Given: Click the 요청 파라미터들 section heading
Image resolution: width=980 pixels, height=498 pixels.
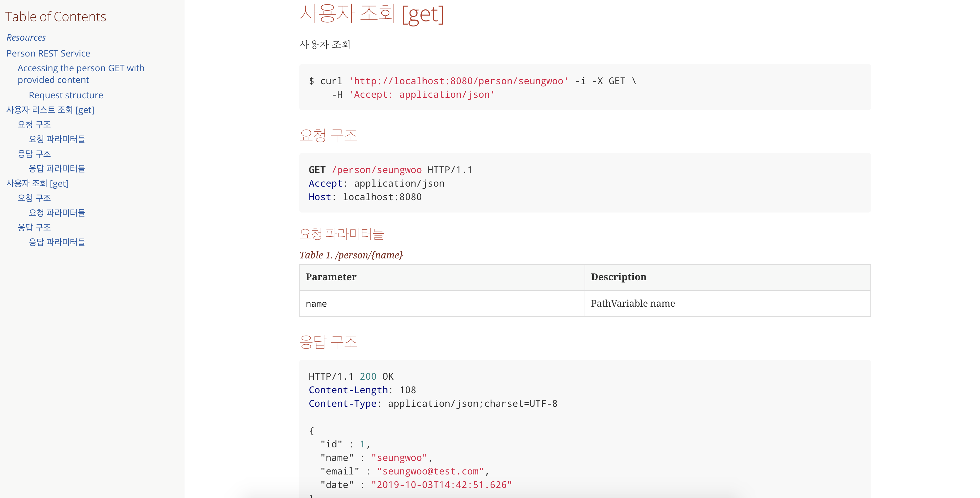Looking at the screenshot, I should point(341,233).
